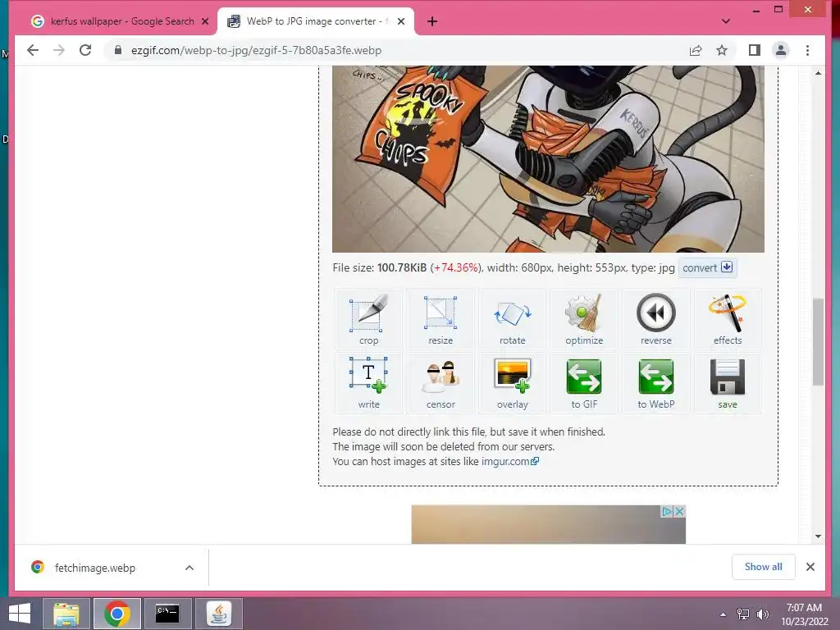This screenshot has width=840, height=630.
Task: Open a new browser tab
Action: (432, 21)
